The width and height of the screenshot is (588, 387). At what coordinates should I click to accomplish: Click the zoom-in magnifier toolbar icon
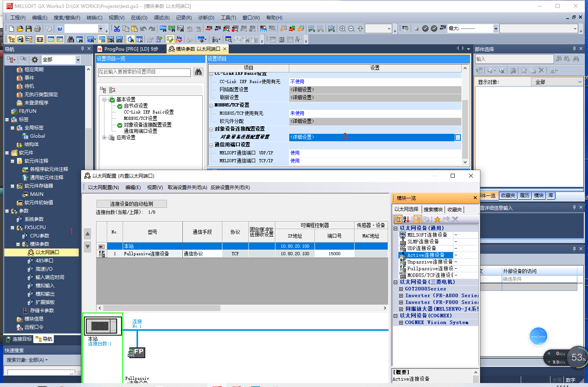pos(343,28)
